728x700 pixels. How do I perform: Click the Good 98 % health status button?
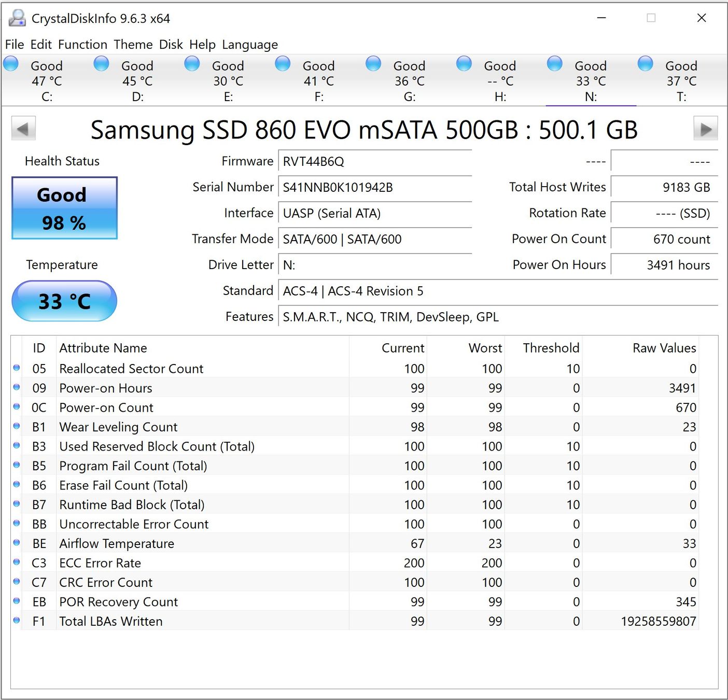pyautogui.click(x=65, y=208)
